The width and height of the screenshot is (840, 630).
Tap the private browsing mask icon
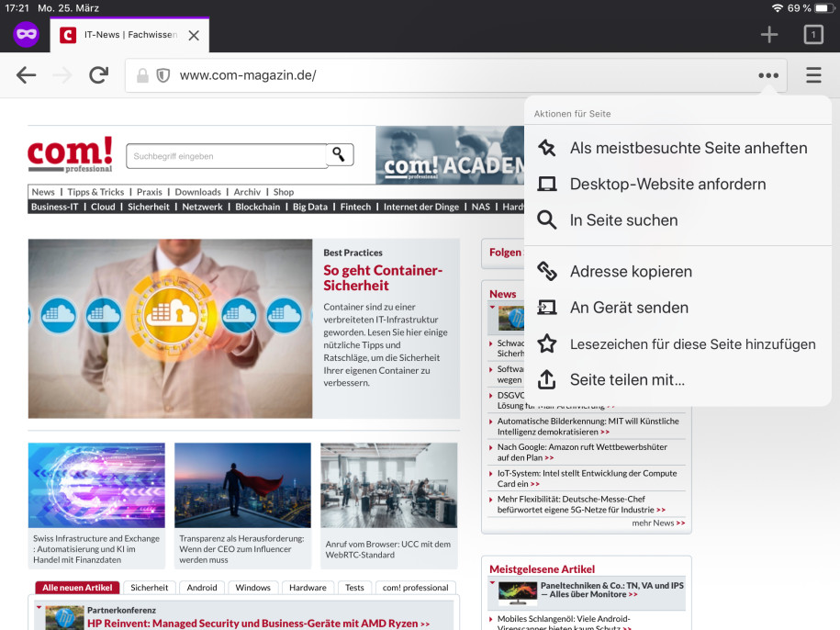(x=27, y=35)
